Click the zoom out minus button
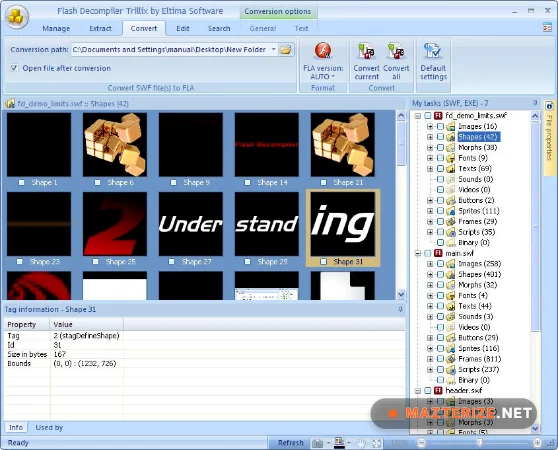The height and width of the screenshot is (450, 558). [421, 443]
